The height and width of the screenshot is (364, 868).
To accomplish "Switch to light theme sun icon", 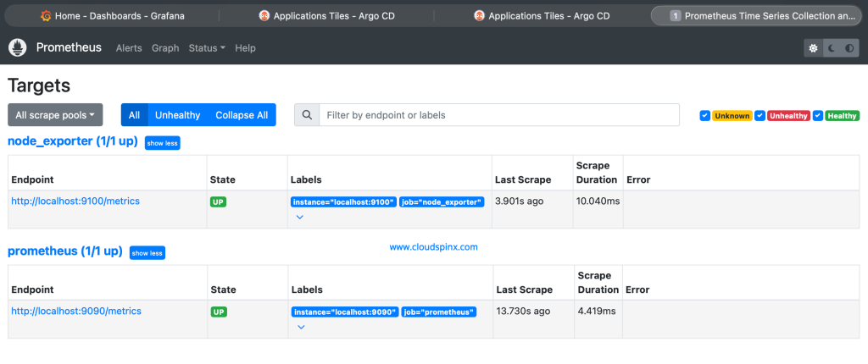I will coord(815,48).
